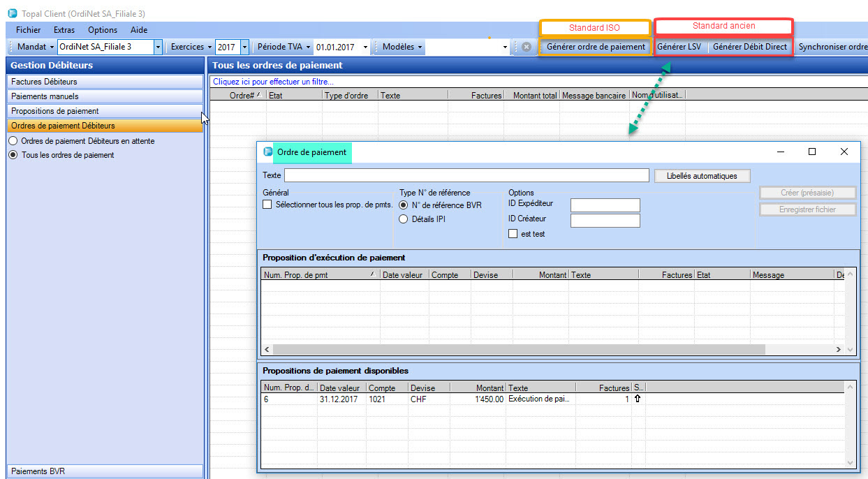Open the Extras menu
868x479 pixels.
pyautogui.click(x=64, y=30)
